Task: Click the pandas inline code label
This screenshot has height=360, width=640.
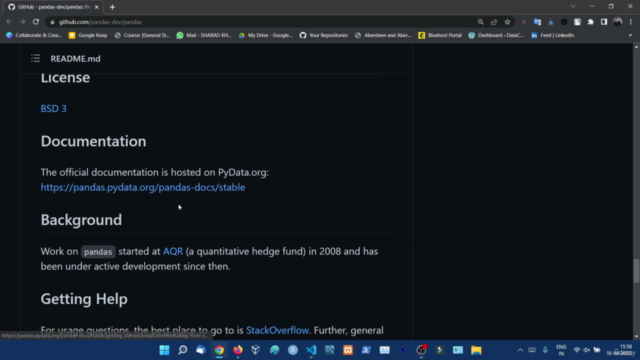Action: (x=98, y=252)
